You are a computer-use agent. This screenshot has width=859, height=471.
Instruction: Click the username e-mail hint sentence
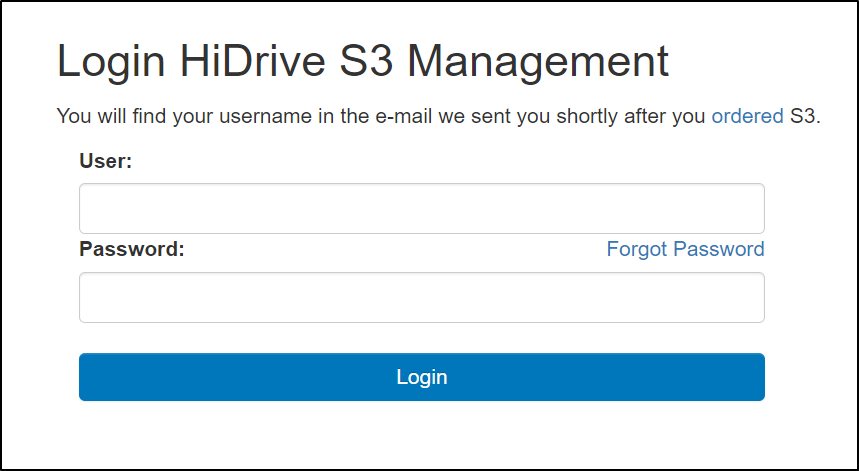(x=439, y=116)
